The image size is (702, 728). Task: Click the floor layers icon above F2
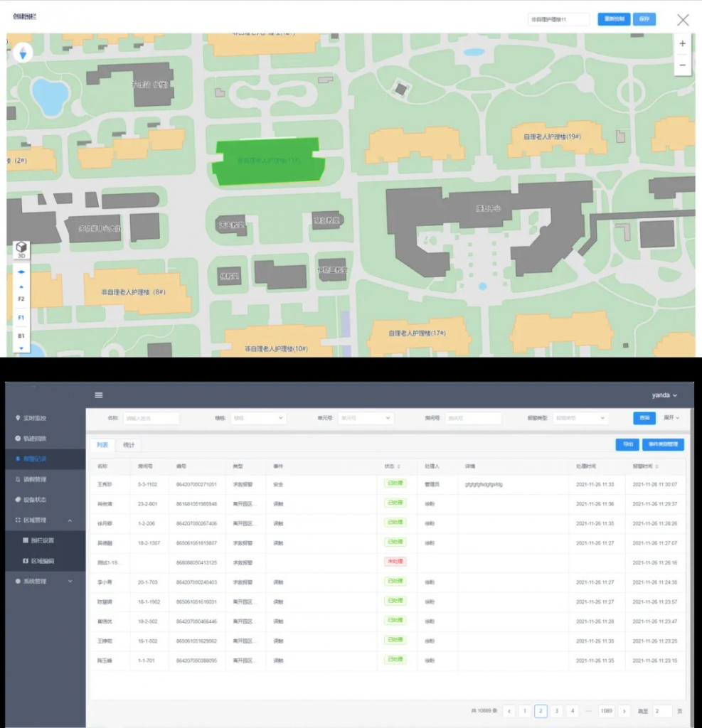click(x=21, y=272)
